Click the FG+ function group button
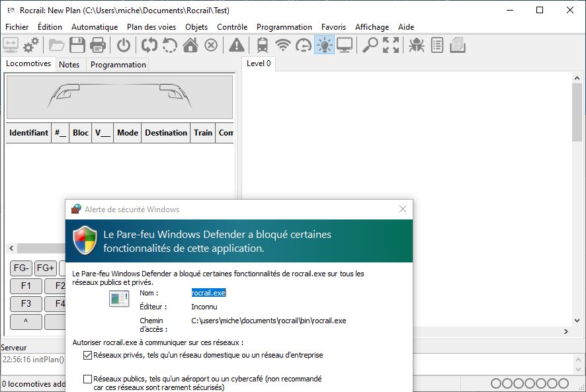 (x=45, y=268)
